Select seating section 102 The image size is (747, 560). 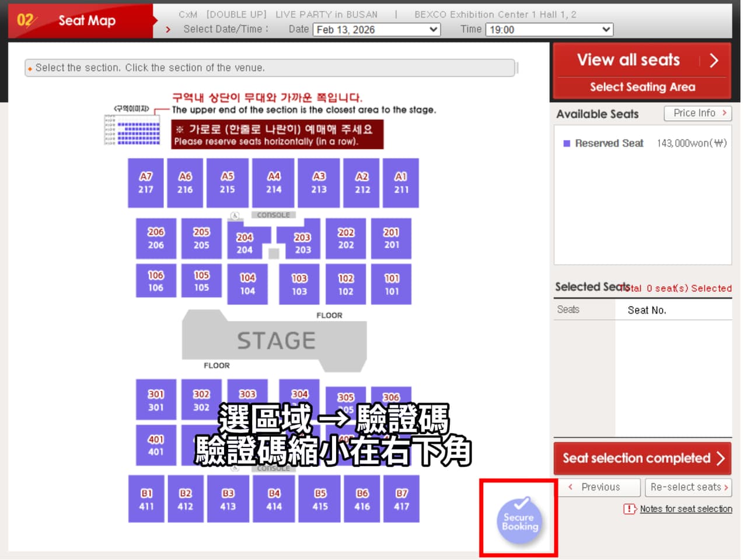[x=346, y=284]
